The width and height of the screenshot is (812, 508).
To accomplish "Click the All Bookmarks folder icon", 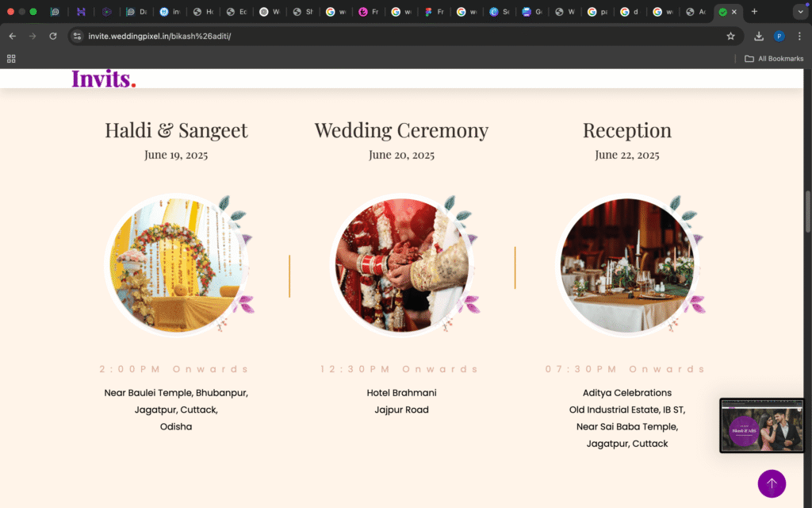I will (x=749, y=58).
